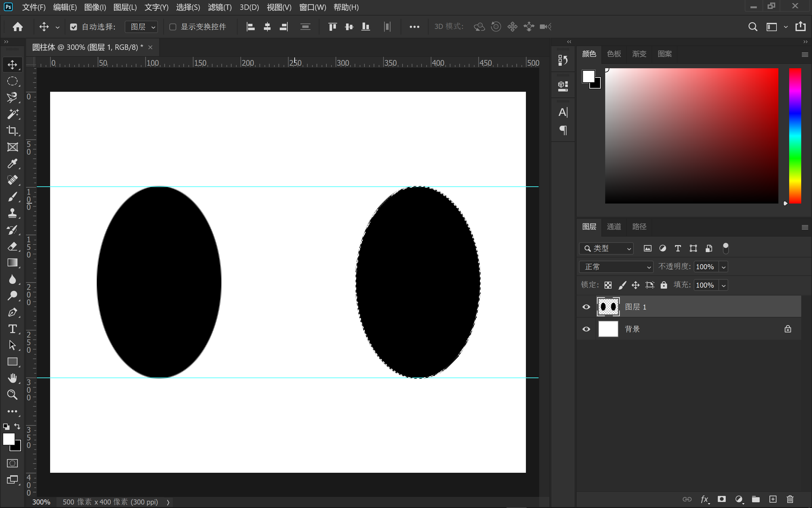The height and width of the screenshot is (508, 812).
Task: Hide the 背景 layer via eye icon
Action: click(586, 329)
